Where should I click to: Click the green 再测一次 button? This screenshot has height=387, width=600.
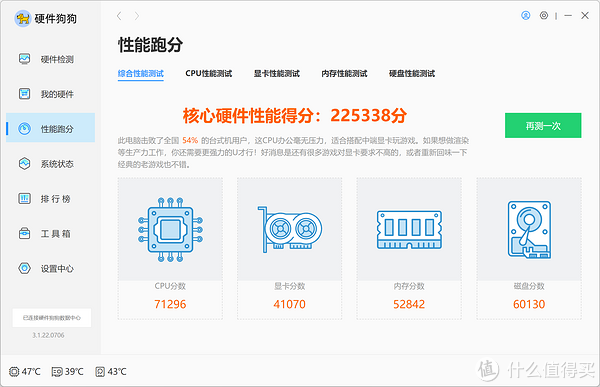coord(543,125)
